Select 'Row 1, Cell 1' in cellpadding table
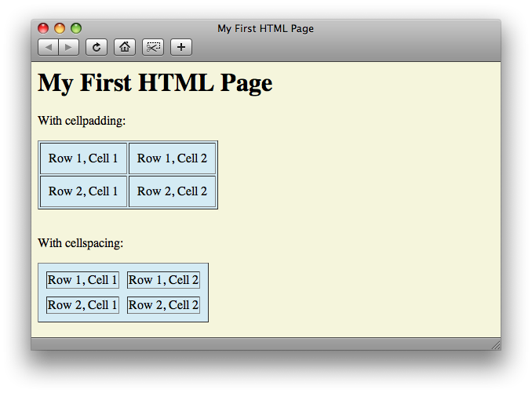 [x=83, y=158]
